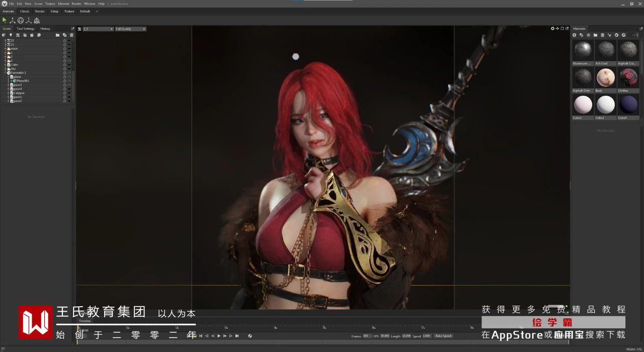Image resolution: width=644 pixels, height=352 pixels.
Task: Click the FPS input field
Action: click(385, 336)
